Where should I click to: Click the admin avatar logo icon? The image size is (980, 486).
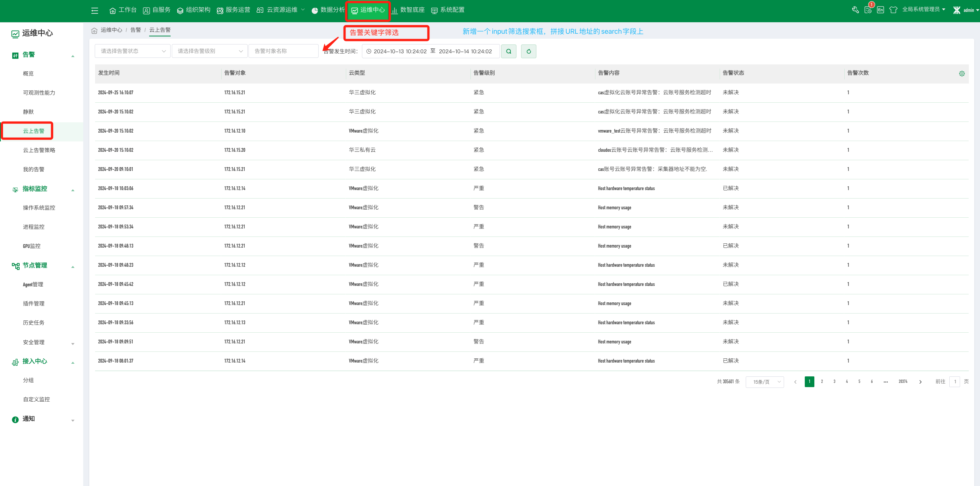(957, 10)
